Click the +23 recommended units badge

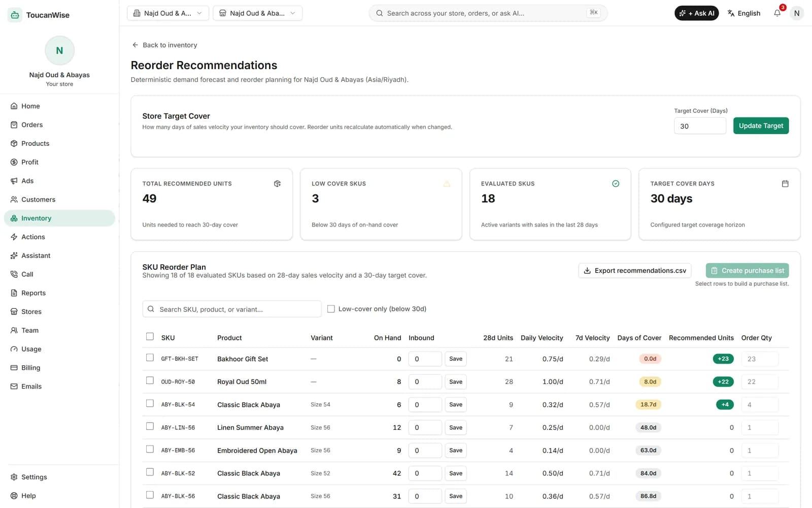pos(723,359)
